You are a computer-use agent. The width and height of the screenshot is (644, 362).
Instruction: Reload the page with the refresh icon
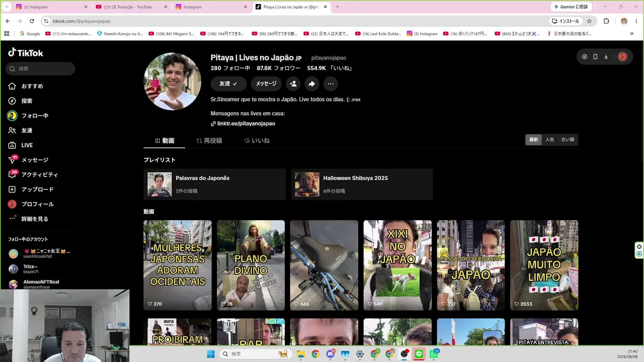pyautogui.click(x=32, y=21)
